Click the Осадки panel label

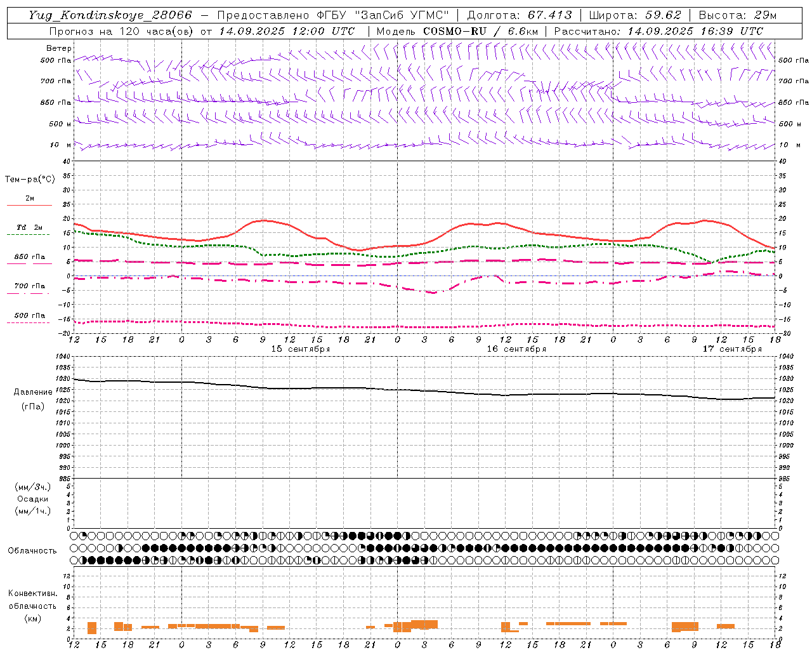coord(32,499)
